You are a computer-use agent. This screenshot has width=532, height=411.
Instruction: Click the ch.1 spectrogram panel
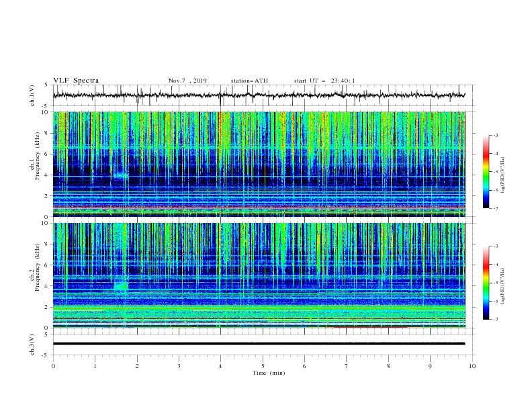click(259, 164)
